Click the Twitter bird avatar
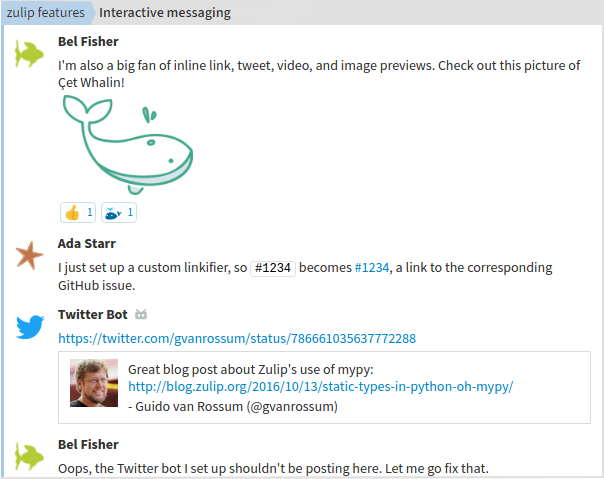Image resolution: width=604 pixels, height=479 pixels. pyautogui.click(x=31, y=327)
